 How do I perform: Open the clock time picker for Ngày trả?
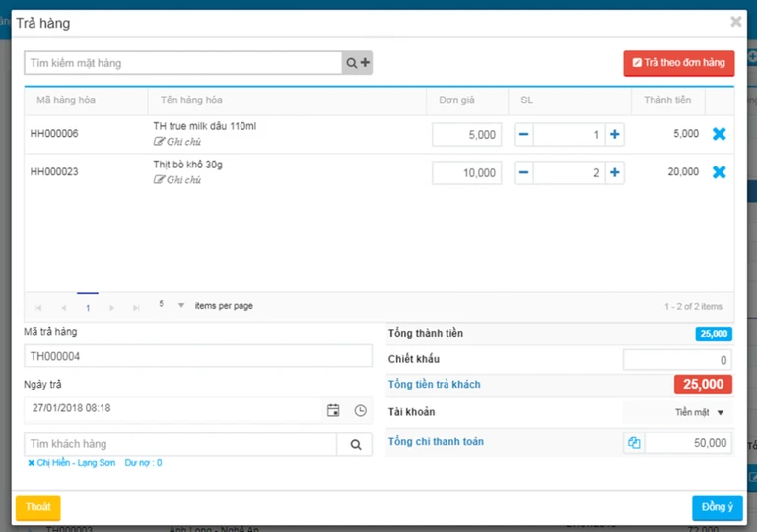[360, 411]
